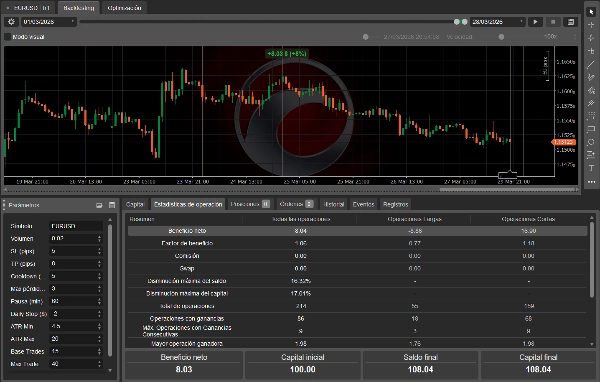Viewport: 600px width, 382px height.
Task: Adjust the Pausa (min) stepper arrows
Action: pos(99,301)
